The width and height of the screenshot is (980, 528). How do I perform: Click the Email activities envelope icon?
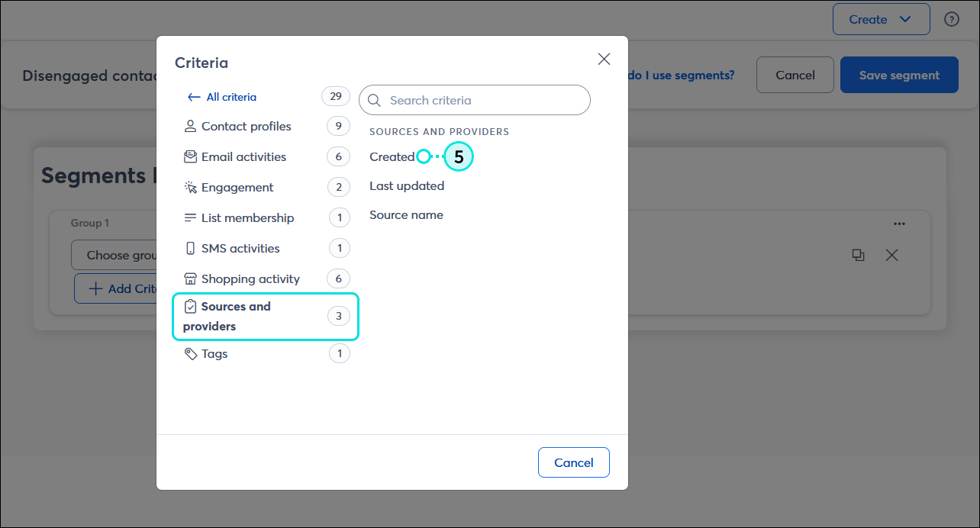point(190,156)
